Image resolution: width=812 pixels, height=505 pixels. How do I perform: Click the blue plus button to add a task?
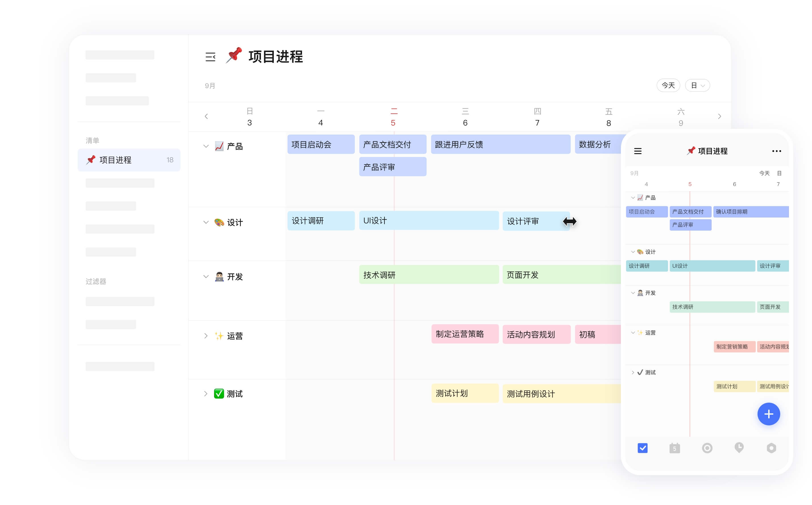click(768, 414)
